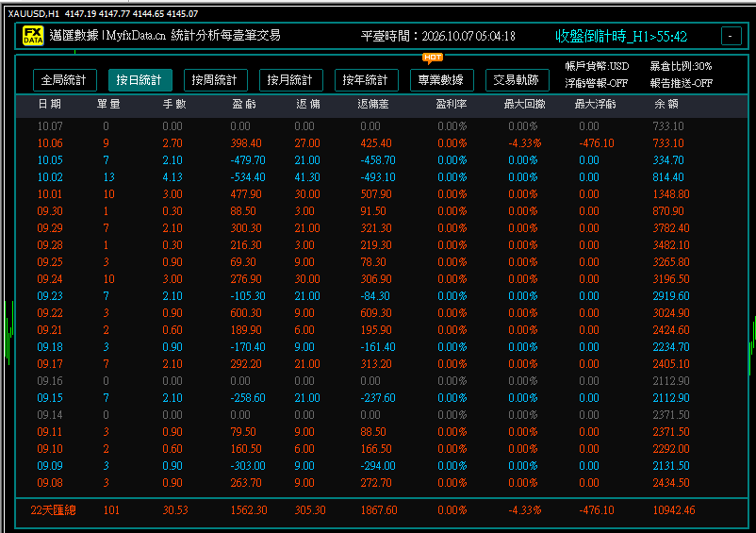This screenshot has height=533, width=756.
Task: Click the 216.30 profit value
Action: click(x=246, y=245)
